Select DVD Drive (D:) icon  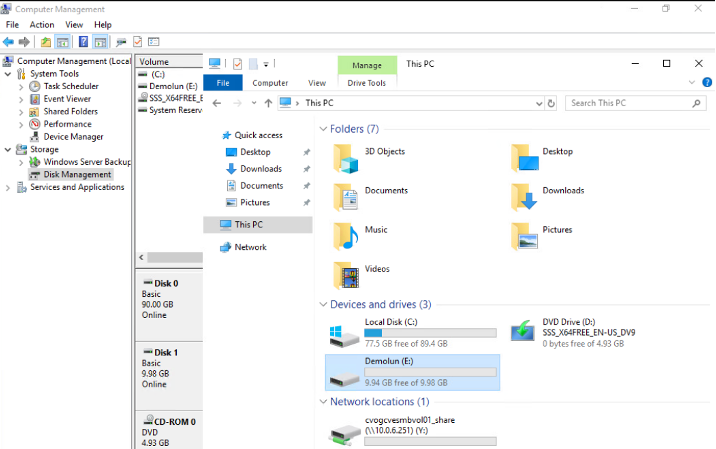click(x=522, y=330)
